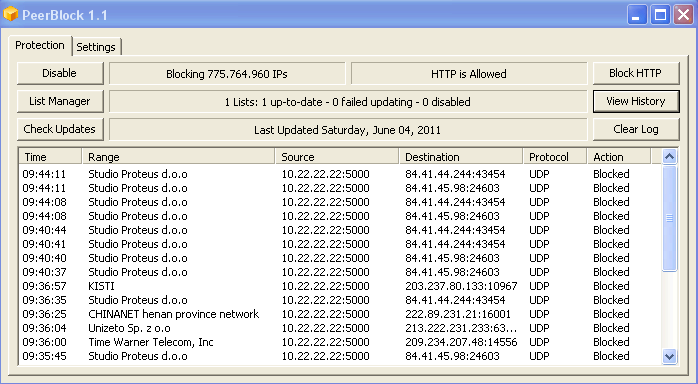Image resolution: width=698 pixels, height=384 pixels.
Task: Select the KISTI log entry row
Action: point(340,286)
